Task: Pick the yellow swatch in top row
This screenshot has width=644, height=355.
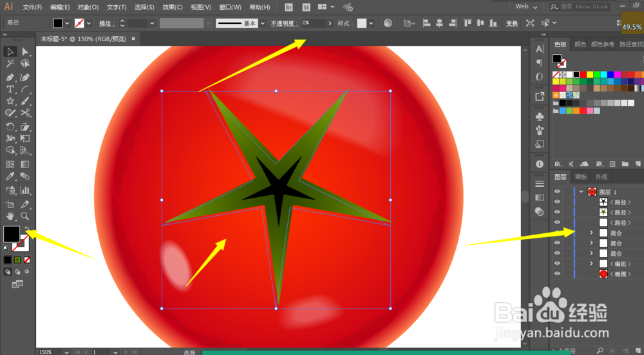Action: (x=590, y=74)
